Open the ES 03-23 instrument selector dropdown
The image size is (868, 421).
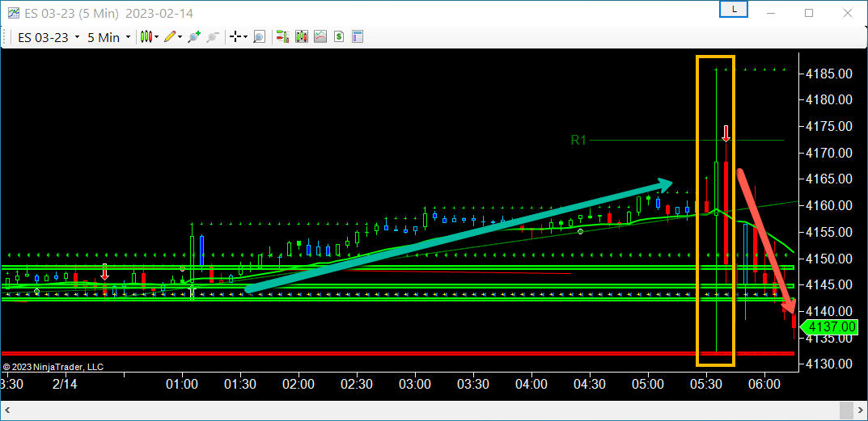[x=49, y=37]
